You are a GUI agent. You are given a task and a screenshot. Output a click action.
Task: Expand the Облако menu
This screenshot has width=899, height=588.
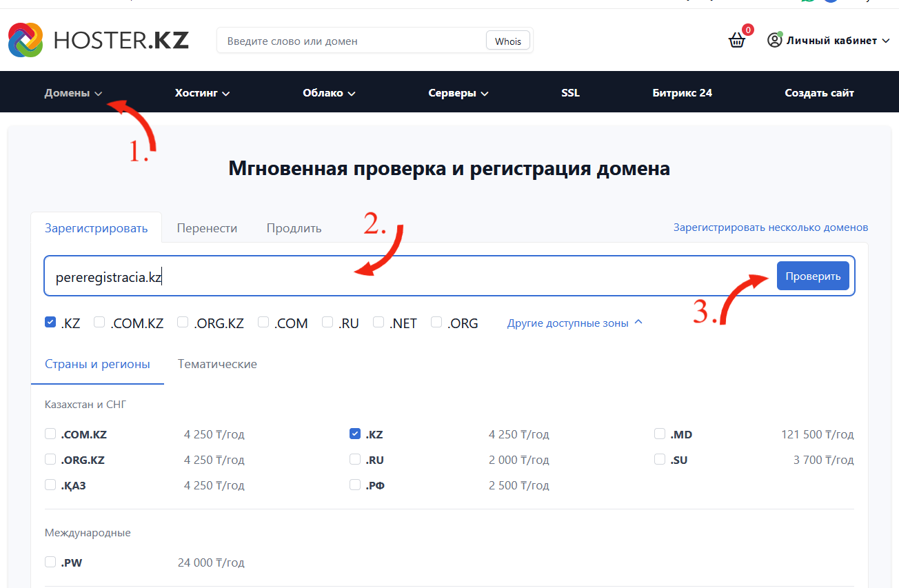click(x=329, y=92)
